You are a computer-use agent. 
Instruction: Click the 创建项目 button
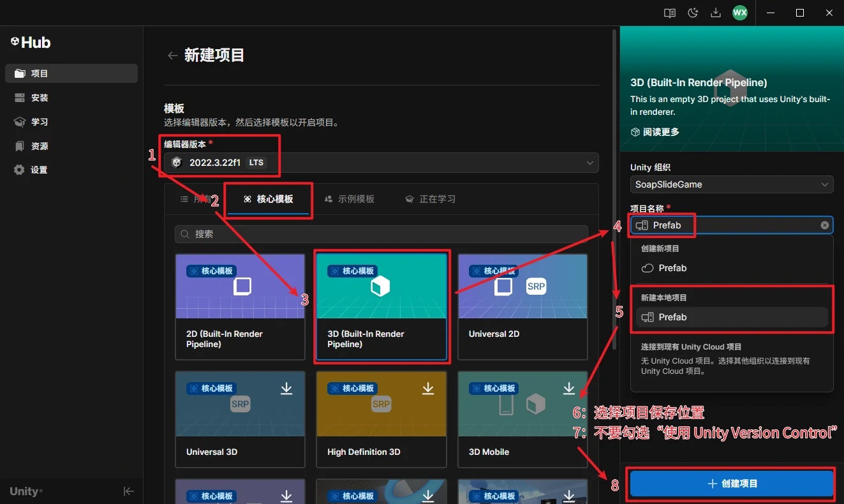tap(732, 484)
